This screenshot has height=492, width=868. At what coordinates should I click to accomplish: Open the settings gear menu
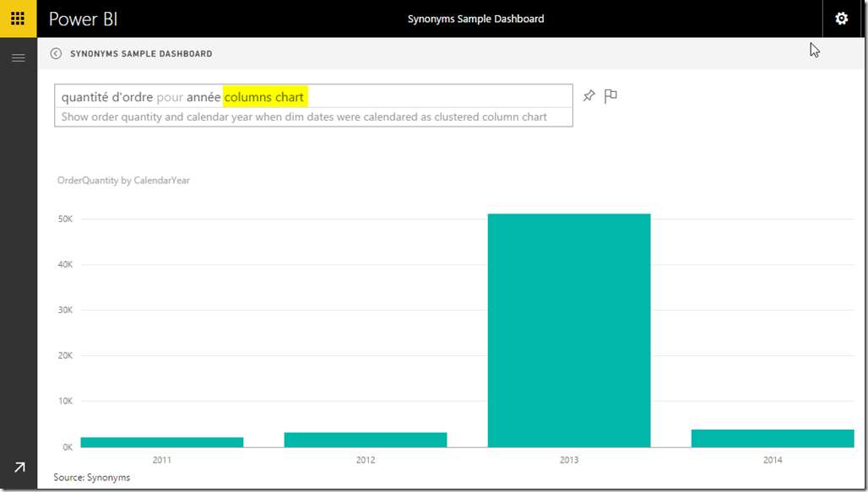tap(842, 19)
